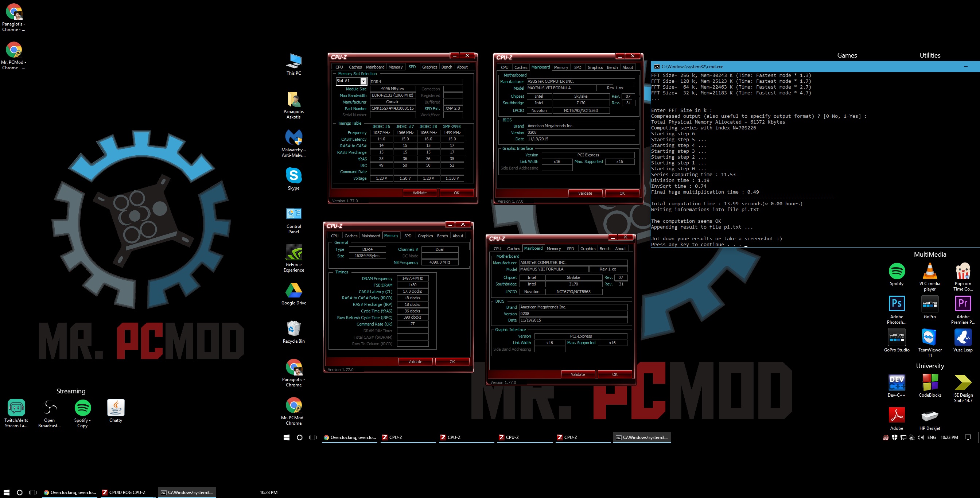Open Spotify in the MultiMedia group

(x=897, y=274)
